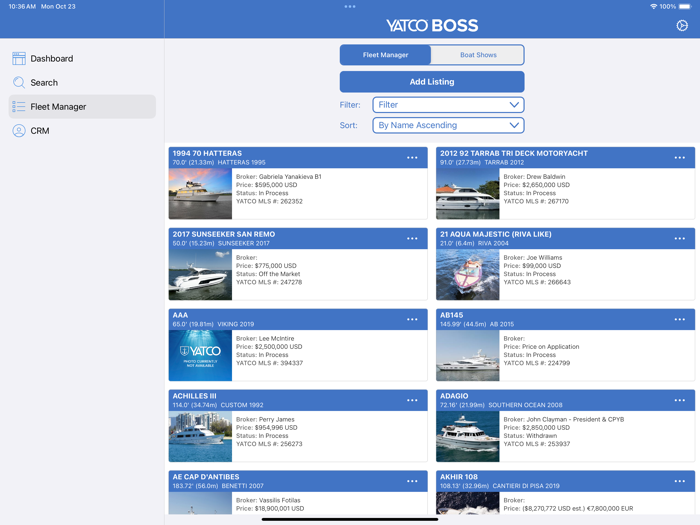
Task: Open the Achilles III yacht photo
Action: [200, 436]
